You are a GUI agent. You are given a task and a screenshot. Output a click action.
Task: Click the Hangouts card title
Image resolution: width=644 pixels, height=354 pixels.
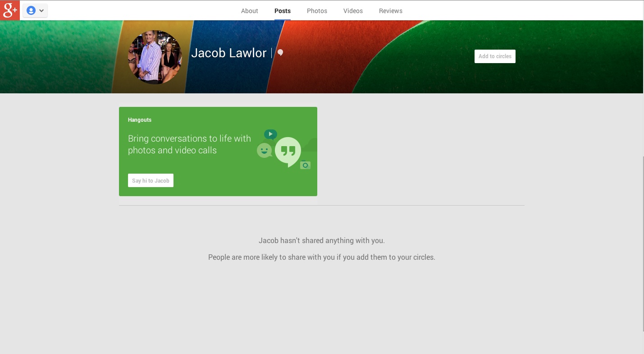pyautogui.click(x=140, y=120)
